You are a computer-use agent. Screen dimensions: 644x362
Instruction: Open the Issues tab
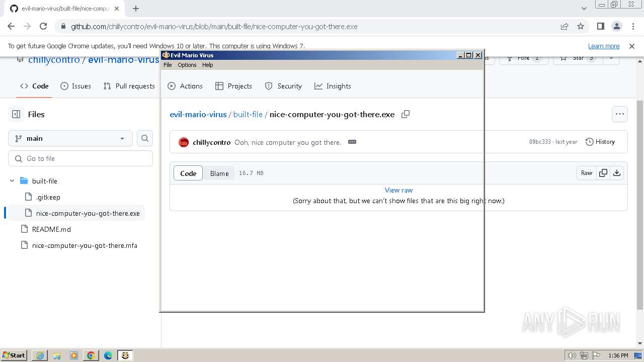point(75,86)
